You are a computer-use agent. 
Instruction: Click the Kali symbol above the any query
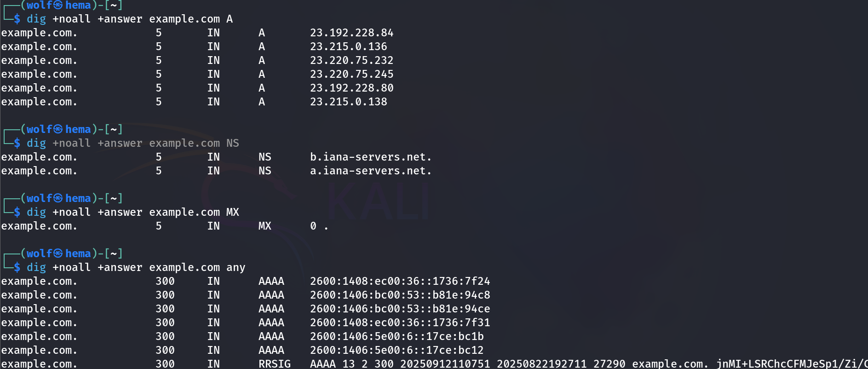pyautogui.click(x=58, y=254)
